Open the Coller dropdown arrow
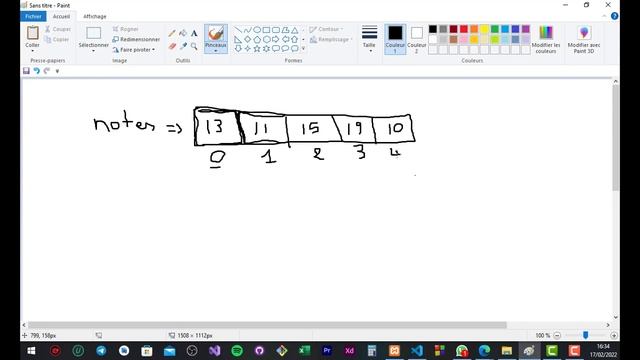 (x=32, y=51)
